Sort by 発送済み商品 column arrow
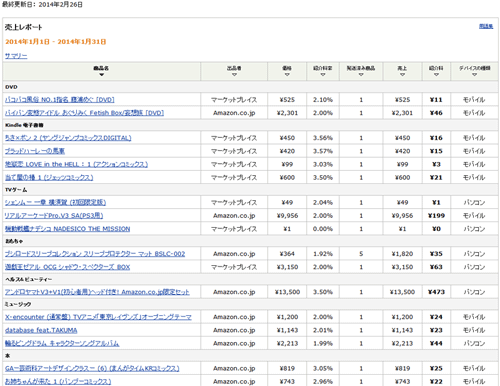500x386 pixels. (361, 75)
